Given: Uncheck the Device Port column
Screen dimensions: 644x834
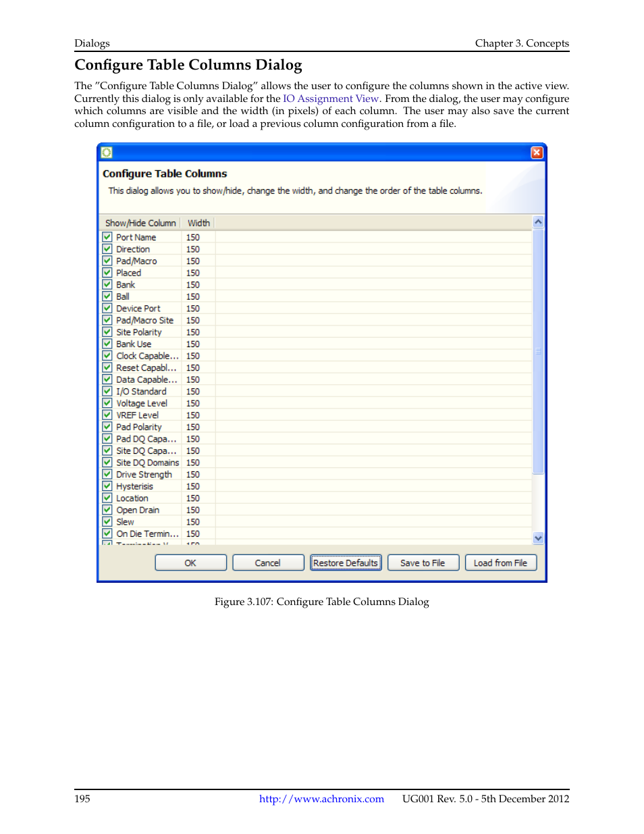Looking at the screenshot, I should (107, 308).
